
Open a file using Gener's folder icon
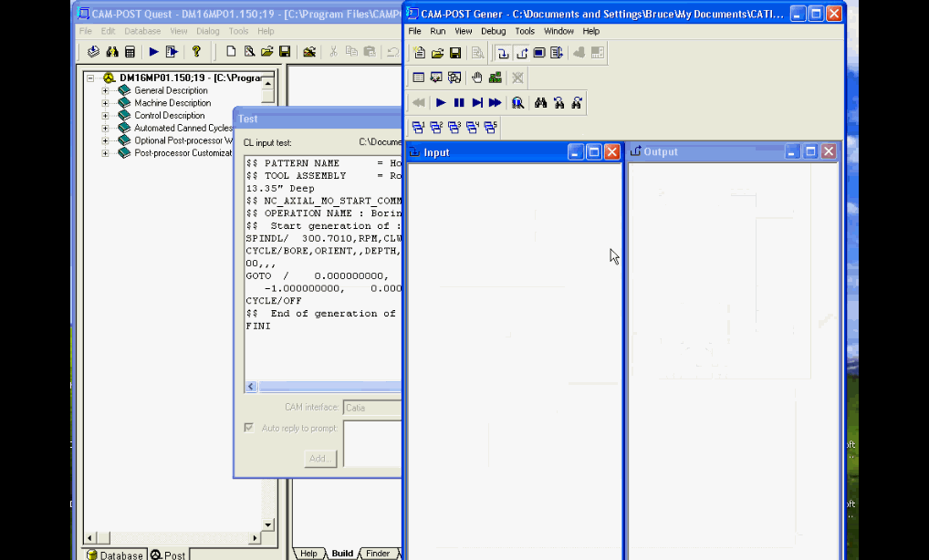tap(437, 53)
